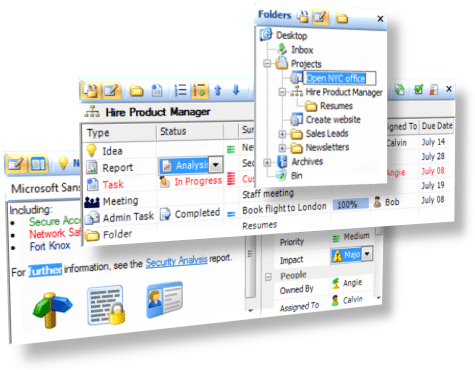Toggle the highlighted edit pencil button in Folders header
The image size is (475, 370).
pyautogui.click(x=320, y=17)
